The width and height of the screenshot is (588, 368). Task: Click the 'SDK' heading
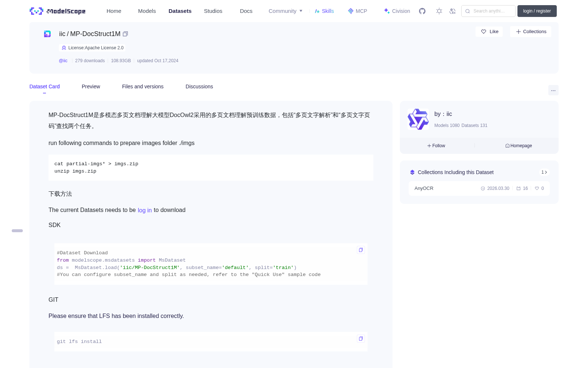point(54,225)
